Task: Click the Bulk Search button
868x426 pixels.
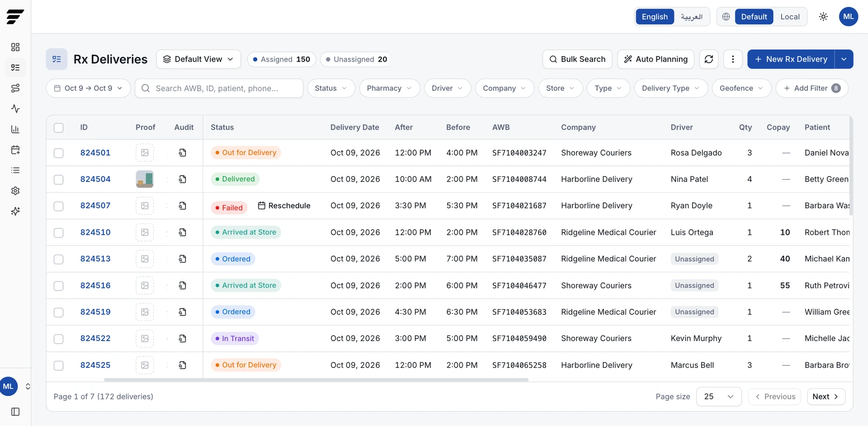Action: tap(577, 59)
